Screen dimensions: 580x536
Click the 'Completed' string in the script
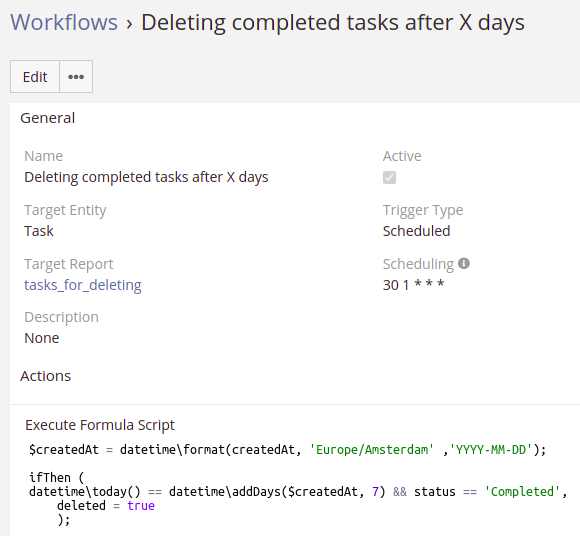click(522, 492)
